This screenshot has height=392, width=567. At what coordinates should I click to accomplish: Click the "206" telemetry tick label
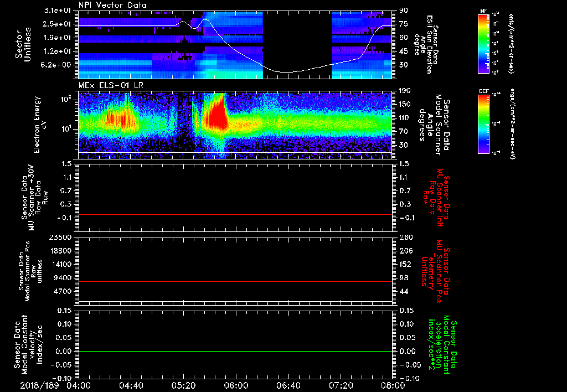(405, 251)
